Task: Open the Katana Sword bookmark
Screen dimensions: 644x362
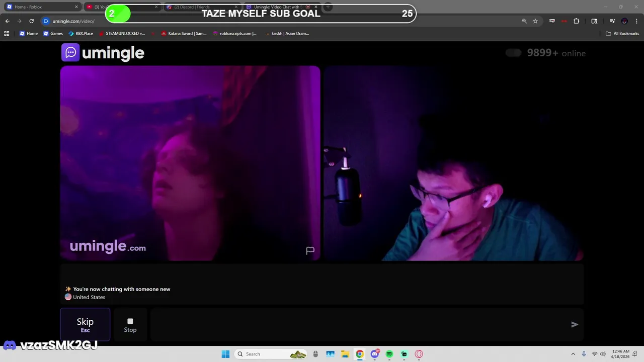Action: pyautogui.click(x=184, y=34)
